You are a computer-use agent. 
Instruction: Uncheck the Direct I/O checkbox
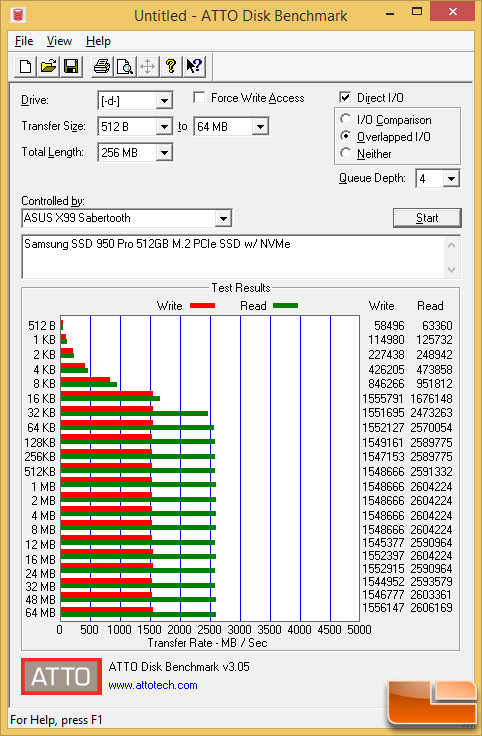coord(345,97)
